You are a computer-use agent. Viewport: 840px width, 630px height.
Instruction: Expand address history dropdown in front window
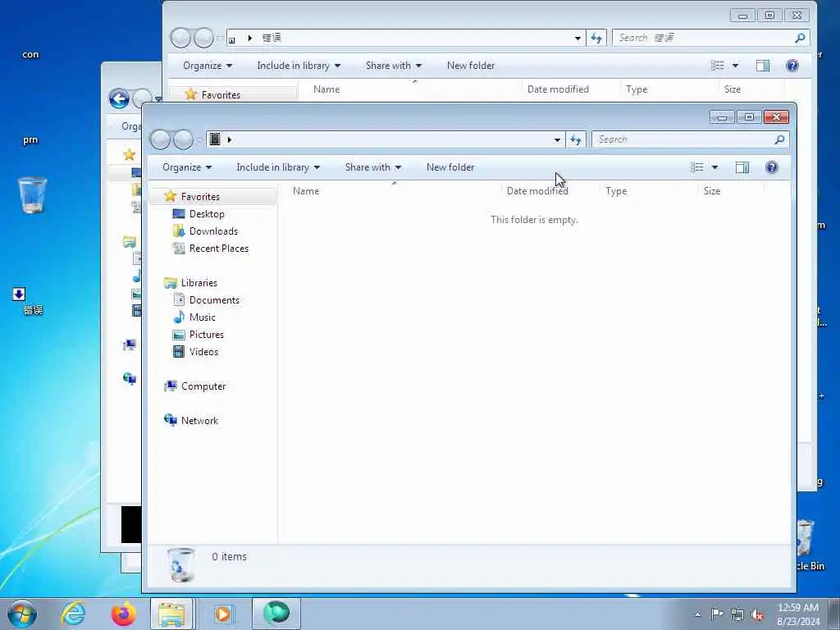click(x=557, y=139)
